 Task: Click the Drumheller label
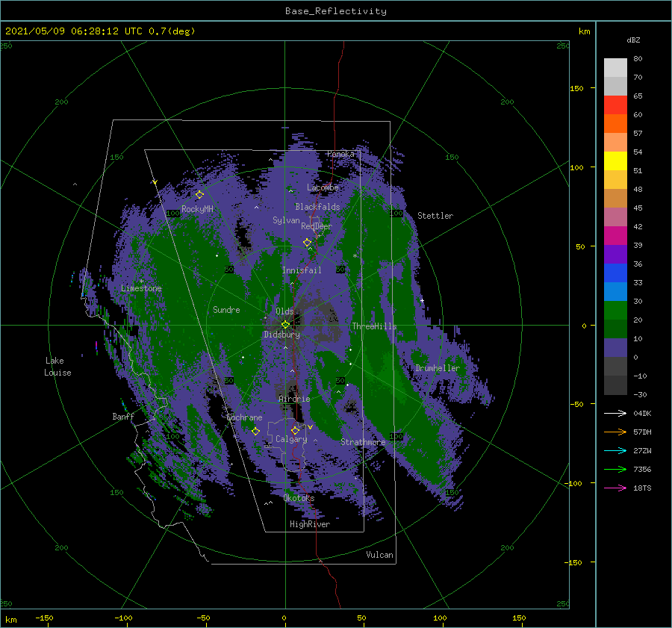point(438,368)
